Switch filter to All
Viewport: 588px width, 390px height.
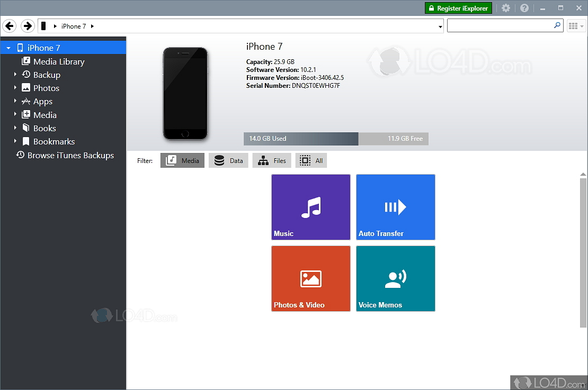tap(311, 161)
